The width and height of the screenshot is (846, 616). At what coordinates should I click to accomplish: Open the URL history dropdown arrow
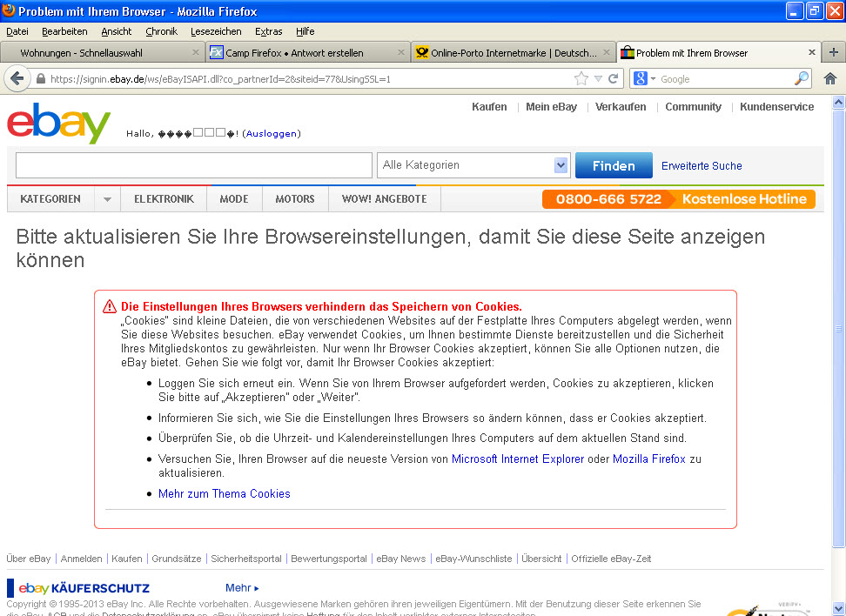[598, 79]
